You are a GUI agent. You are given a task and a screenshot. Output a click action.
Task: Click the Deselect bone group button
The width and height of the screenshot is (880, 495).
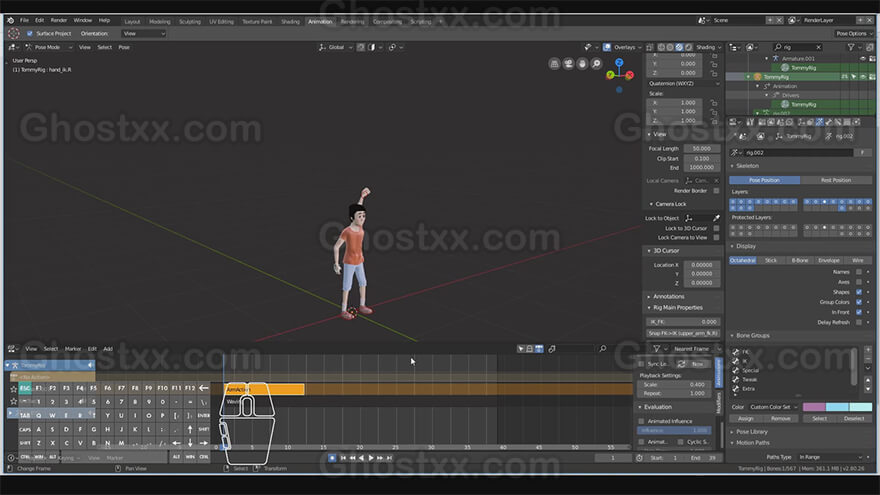854,419
